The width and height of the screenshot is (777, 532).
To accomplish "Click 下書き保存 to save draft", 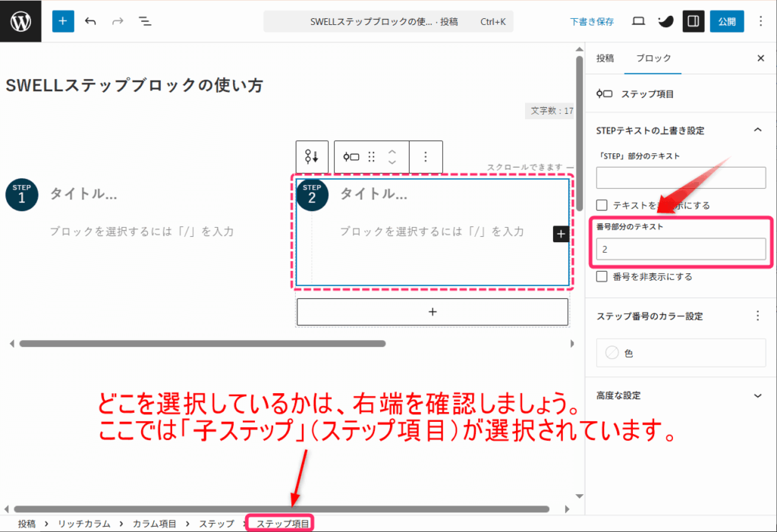I will (592, 22).
